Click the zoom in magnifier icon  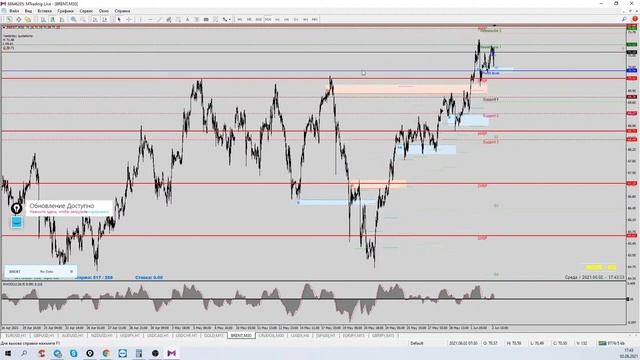[73, 19]
